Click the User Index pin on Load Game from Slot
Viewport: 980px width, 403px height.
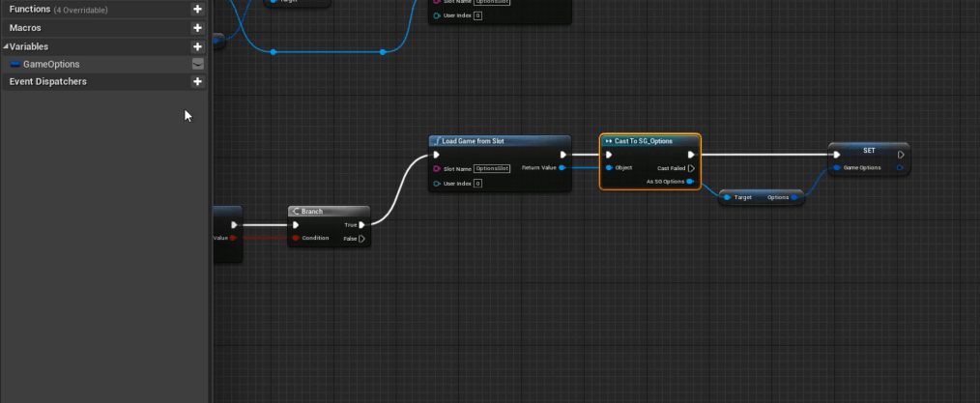click(436, 184)
